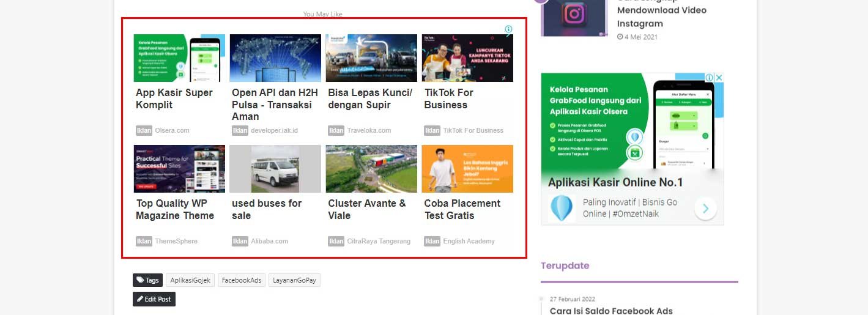Open the used buses van image
This screenshot has width=868, height=315.
[275, 169]
